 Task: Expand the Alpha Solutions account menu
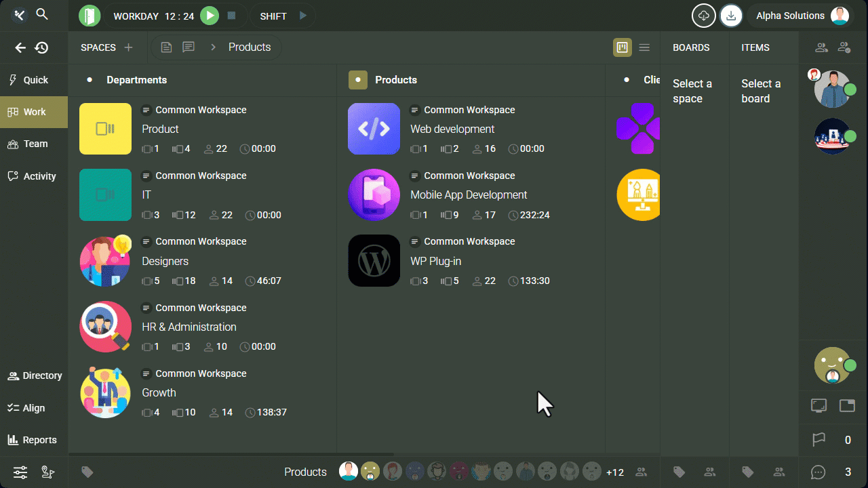pos(800,16)
